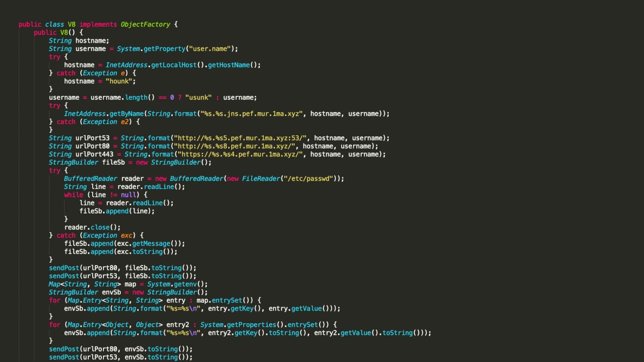The width and height of the screenshot is (644, 362).
Task: Click the ObjectFactory interface name
Action: point(145,24)
